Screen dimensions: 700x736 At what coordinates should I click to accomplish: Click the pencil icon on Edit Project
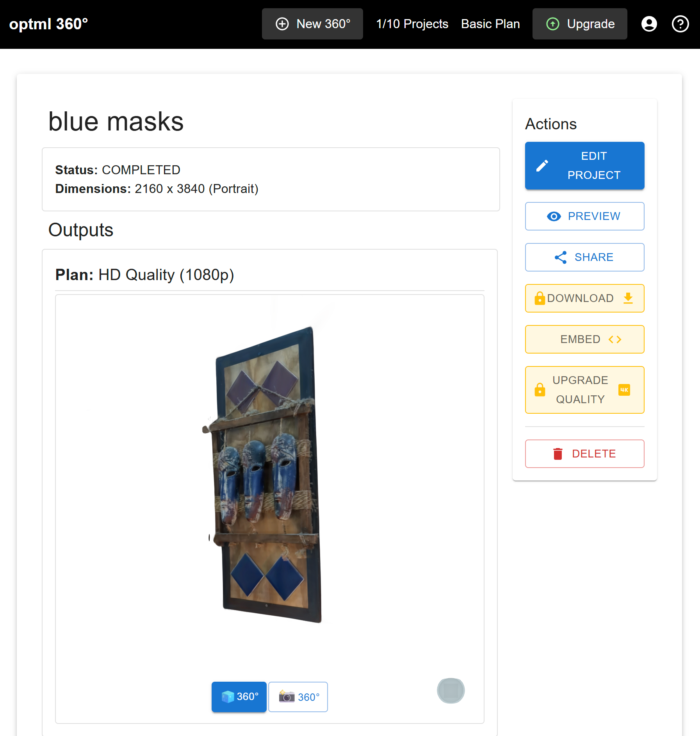point(542,166)
